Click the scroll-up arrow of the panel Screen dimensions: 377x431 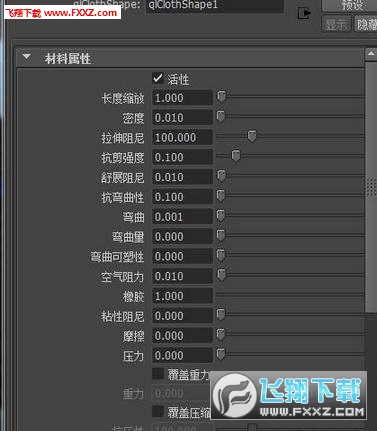(x=371, y=54)
